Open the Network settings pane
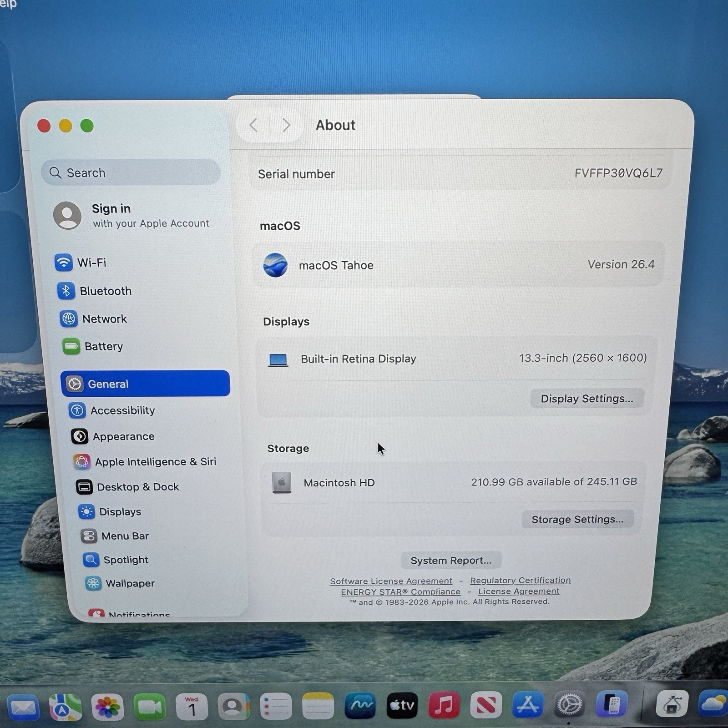The height and width of the screenshot is (728, 728). click(x=104, y=319)
